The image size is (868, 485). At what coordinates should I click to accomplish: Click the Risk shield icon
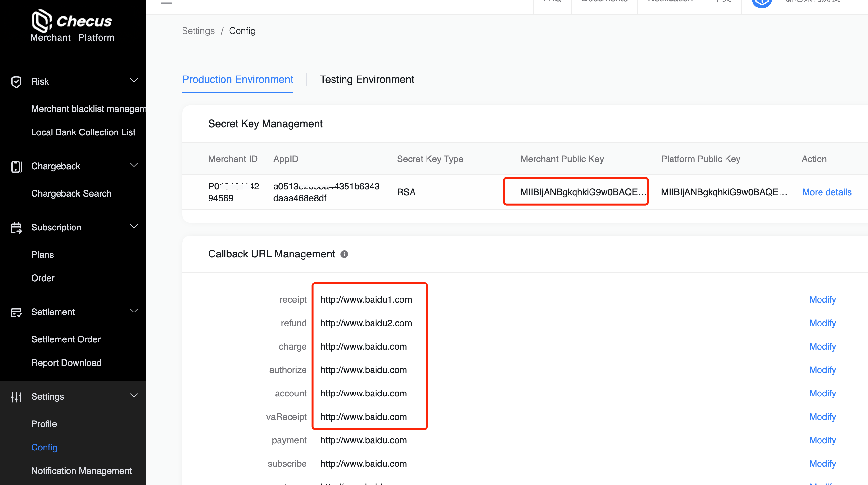tap(16, 82)
